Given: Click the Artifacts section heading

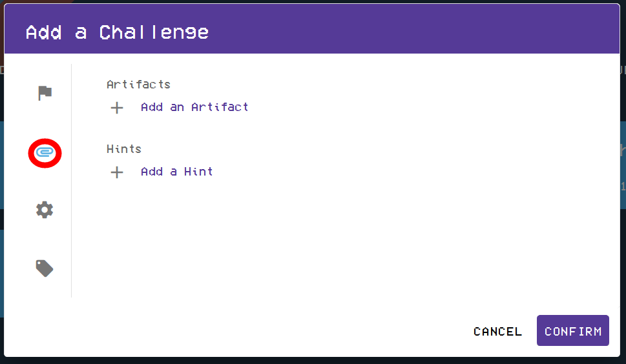Looking at the screenshot, I should 138,85.
